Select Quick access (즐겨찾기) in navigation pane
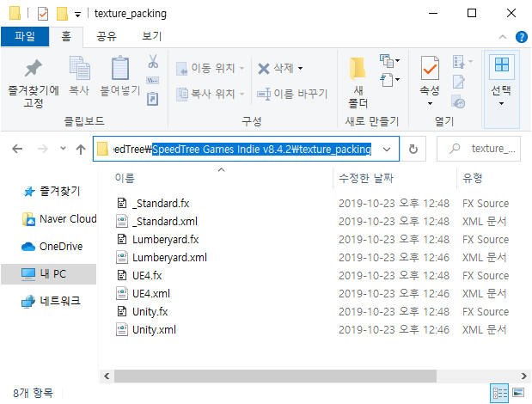Image resolution: width=532 pixels, height=404 pixels. coord(51,192)
